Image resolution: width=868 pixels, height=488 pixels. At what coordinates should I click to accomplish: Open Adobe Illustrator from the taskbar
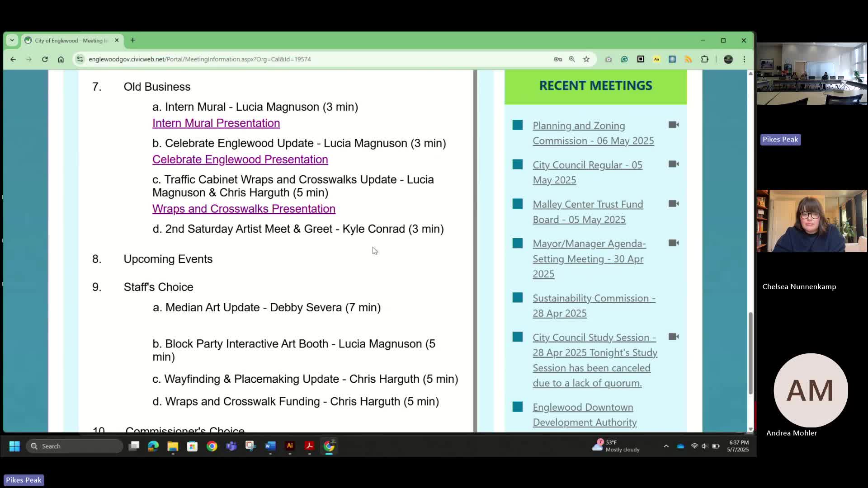pos(290,446)
